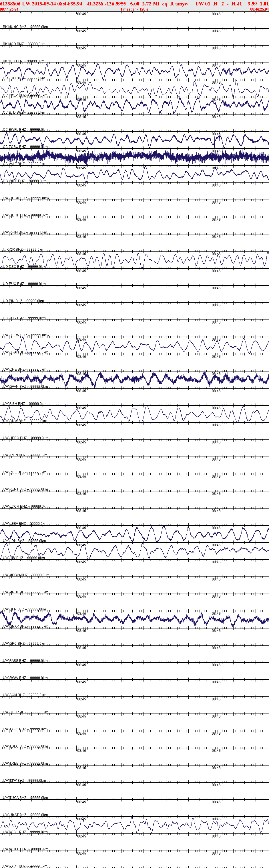Select the UW GNW BHZ trace label
Image resolution: width=269 pixels, height=868 pixels.
[x=25, y=421]
